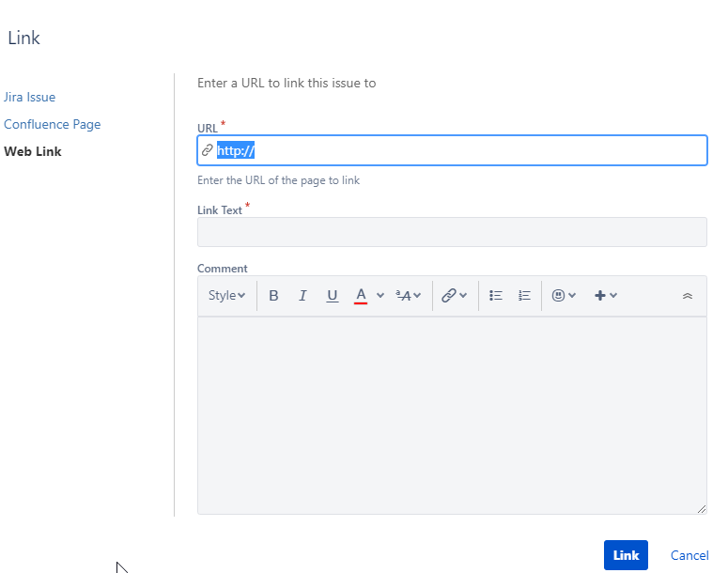Click the 'Enter a URL to link this issue to' text
This screenshot has height=573, width=728.
click(287, 83)
